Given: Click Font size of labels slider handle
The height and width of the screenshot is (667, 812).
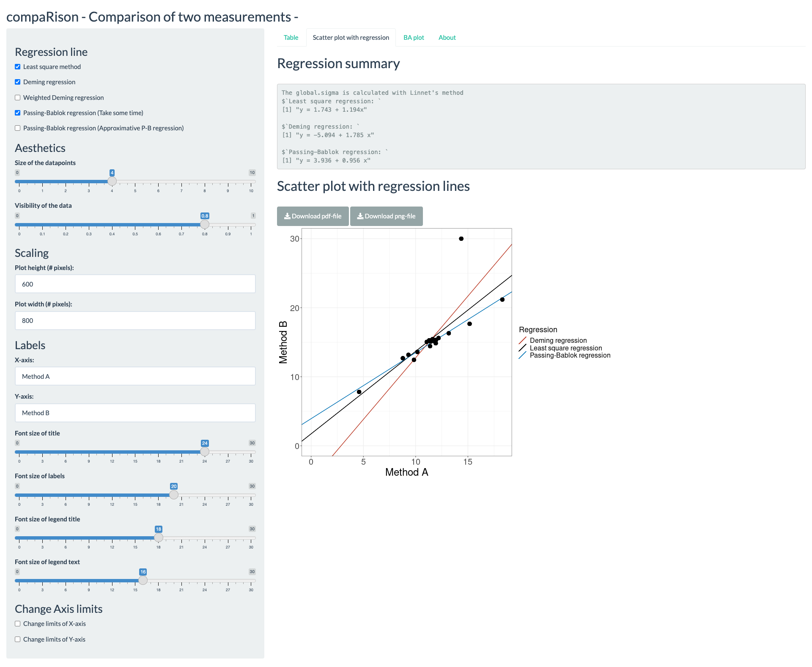Looking at the screenshot, I should pyautogui.click(x=174, y=495).
